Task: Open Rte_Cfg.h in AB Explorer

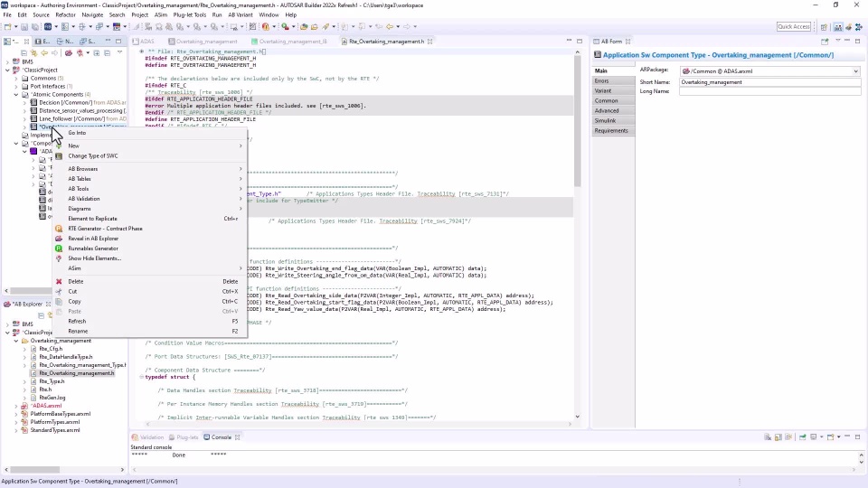Action: 52,349
